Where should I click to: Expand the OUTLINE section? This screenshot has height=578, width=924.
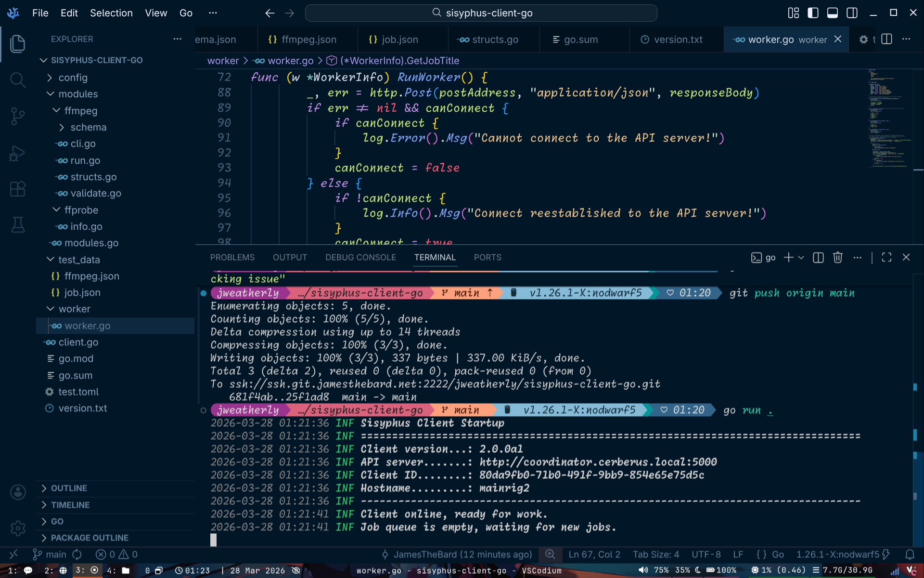point(69,488)
